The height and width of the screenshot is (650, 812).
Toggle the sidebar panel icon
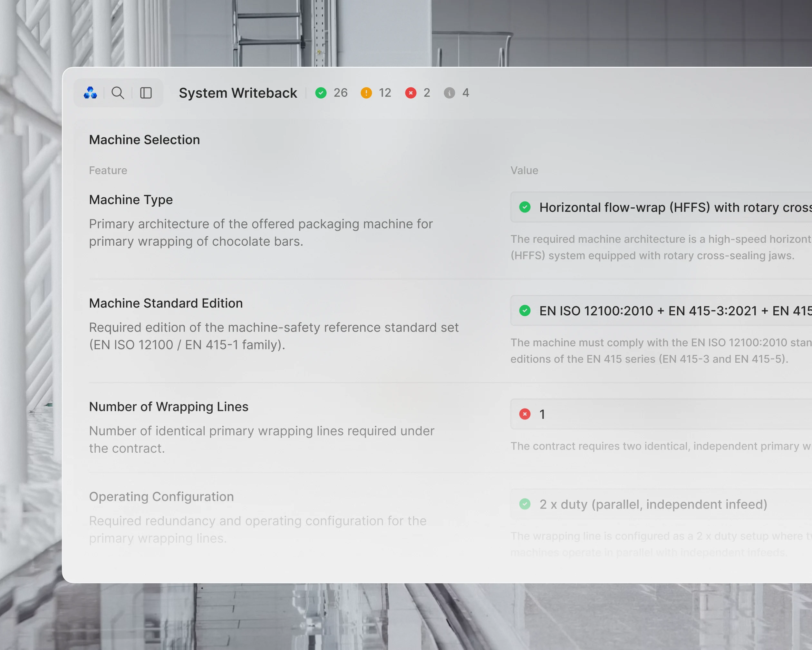click(146, 93)
